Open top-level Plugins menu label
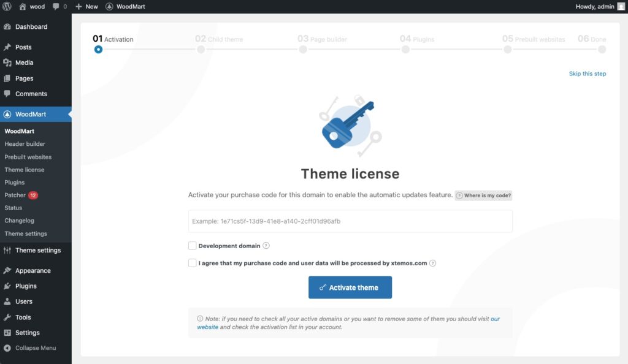Image resolution: width=628 pixels, height=364 pixels. point(26,286)
